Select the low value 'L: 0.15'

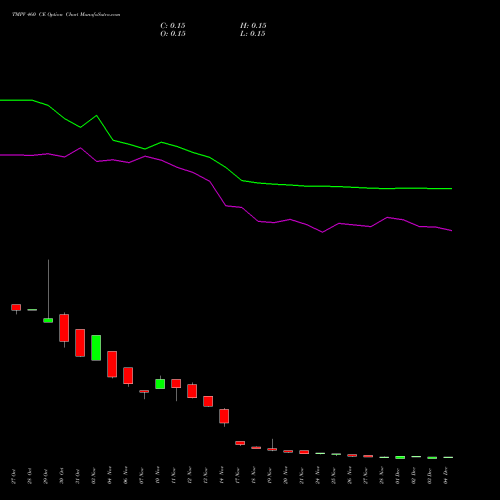tap(253, 34)
